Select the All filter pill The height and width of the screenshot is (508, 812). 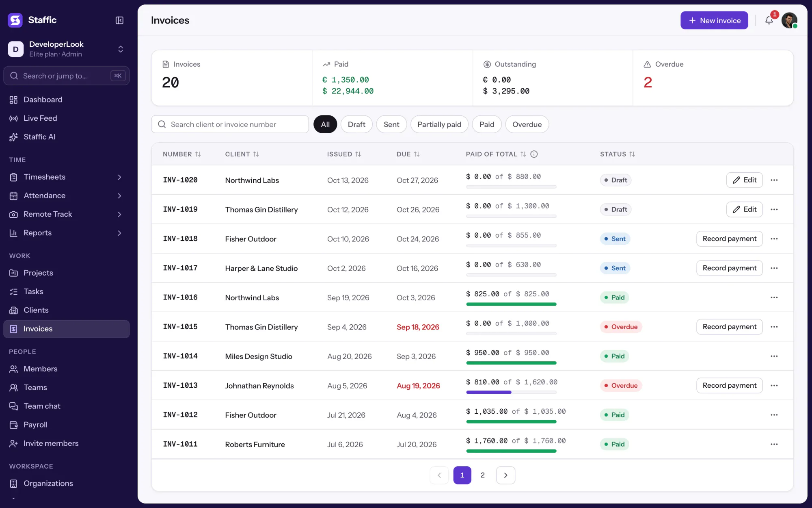(x=325, y=124)
